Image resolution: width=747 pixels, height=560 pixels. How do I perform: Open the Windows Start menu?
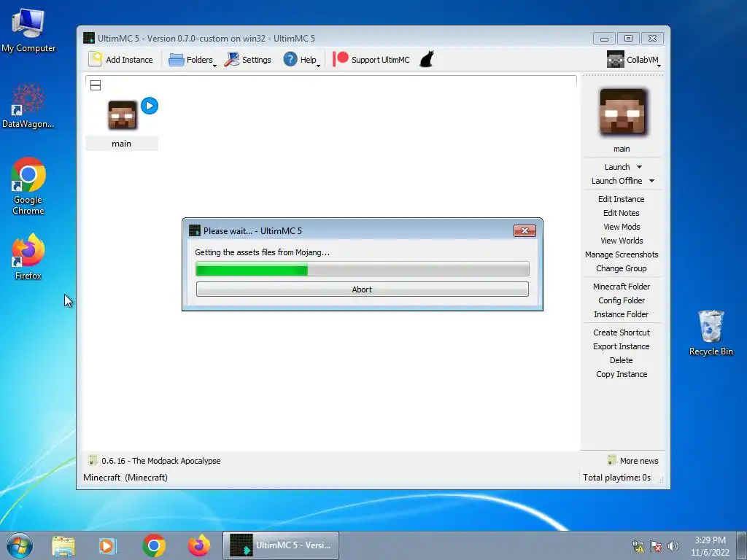click(20, 545)
